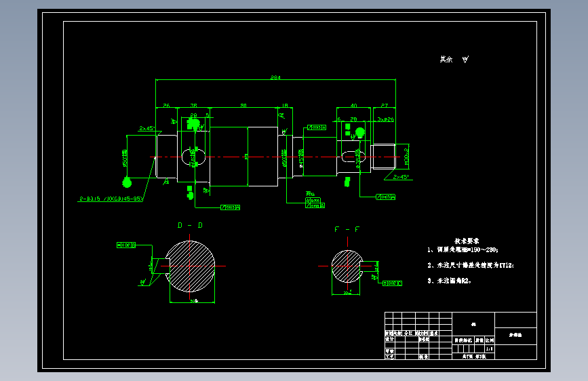Screen dimensions: 588x381
Task: Select the part name cell in title block
Action: click(x=515, y=335)
